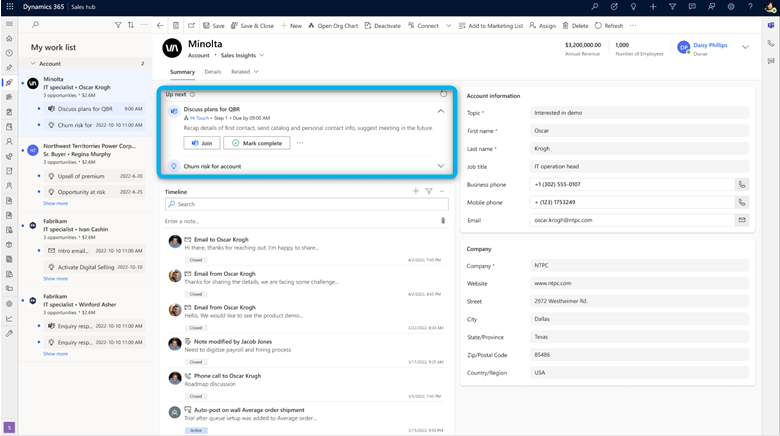Attach file with paperclip icon in note
Image resolution: width=780 pixels, height=436 pixels.
[x=443, y=221]
